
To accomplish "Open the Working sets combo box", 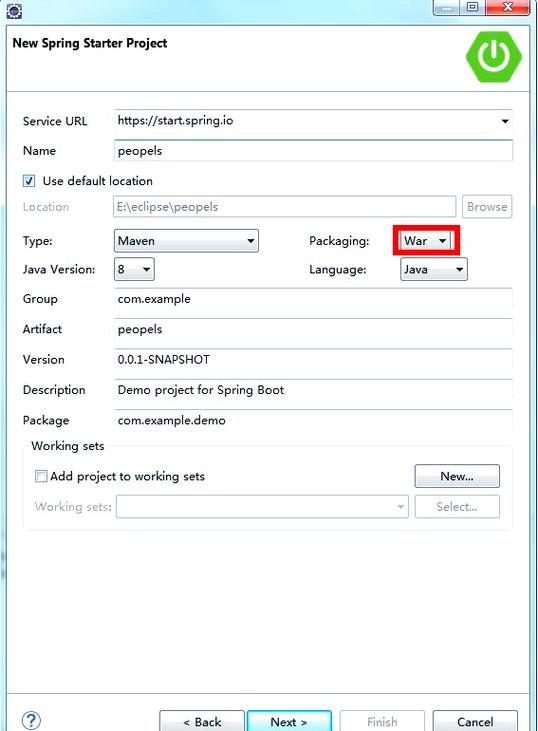I will pos(262,507).
